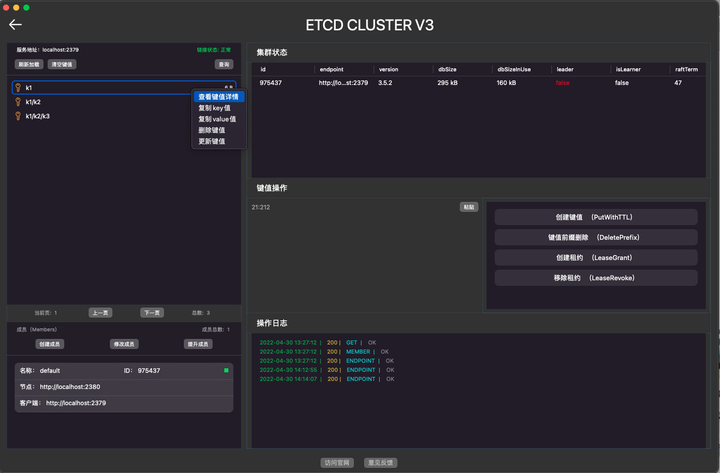This screenshot has width=720, height=473.
Task: Click the version column header
Action: click(388, 69)
